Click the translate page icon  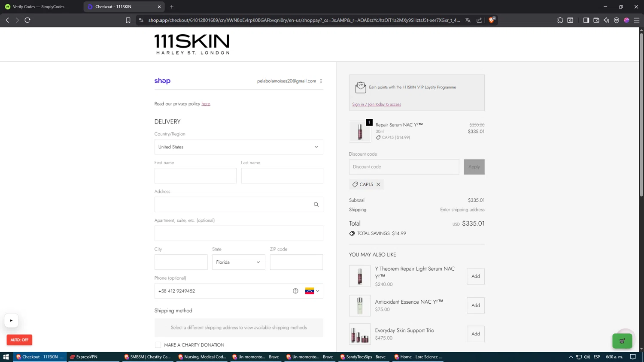click(x=468, y=20)
